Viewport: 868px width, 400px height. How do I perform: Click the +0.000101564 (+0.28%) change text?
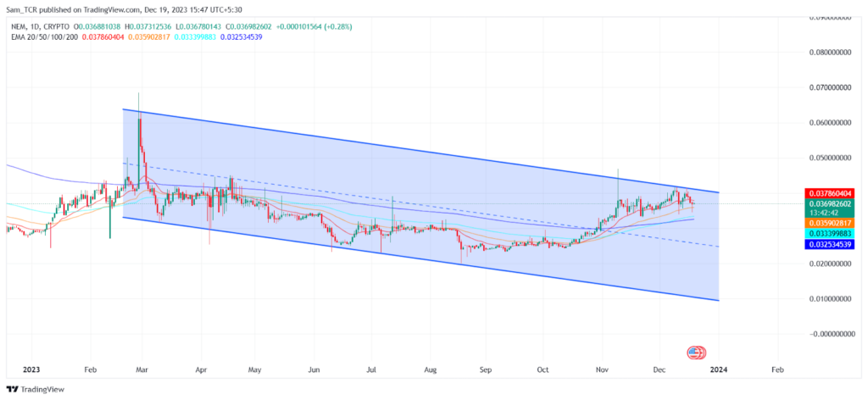314,26
